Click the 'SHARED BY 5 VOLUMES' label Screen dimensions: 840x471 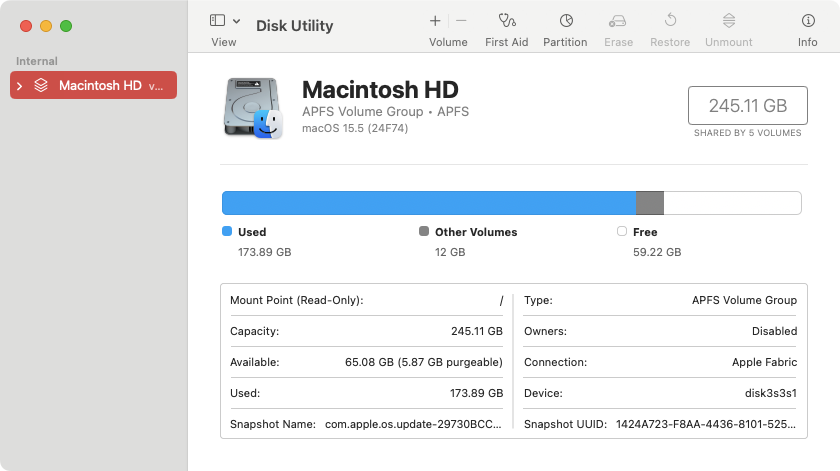(748, 133)
